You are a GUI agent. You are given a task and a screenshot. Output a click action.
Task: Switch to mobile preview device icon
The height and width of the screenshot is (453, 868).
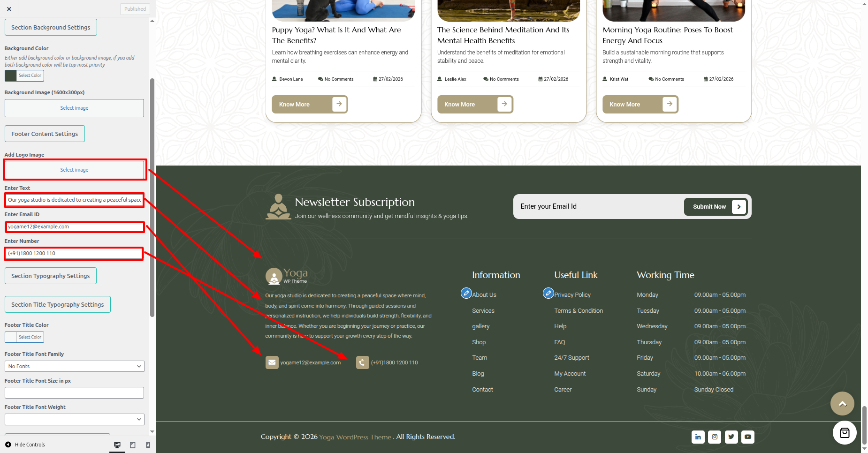click(148, 445)
